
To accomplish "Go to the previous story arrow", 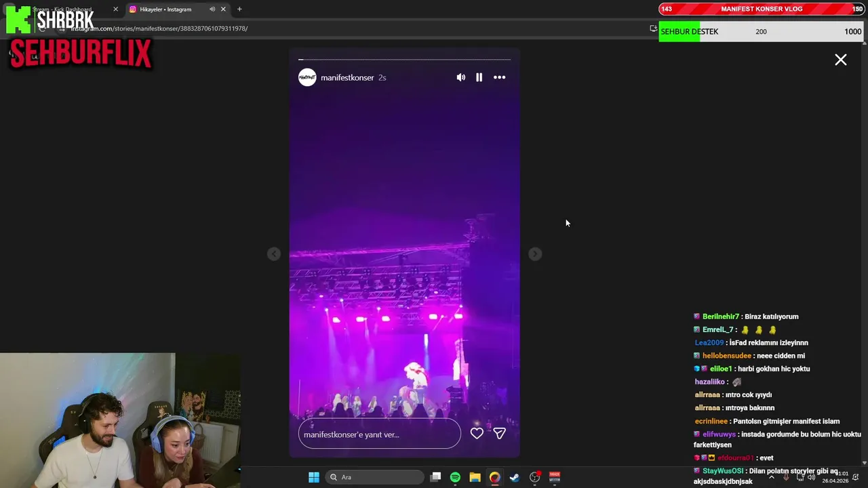I will [x=274, y=253].
